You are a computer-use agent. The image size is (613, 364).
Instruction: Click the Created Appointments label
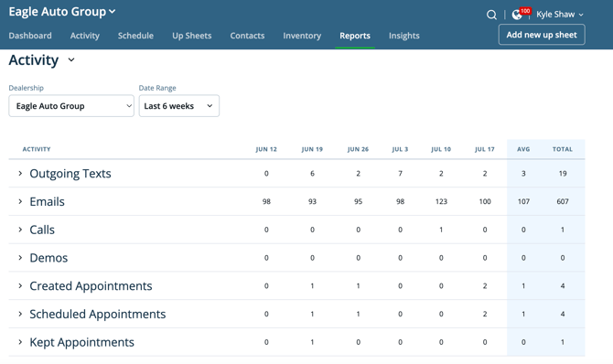coord(91,286)
